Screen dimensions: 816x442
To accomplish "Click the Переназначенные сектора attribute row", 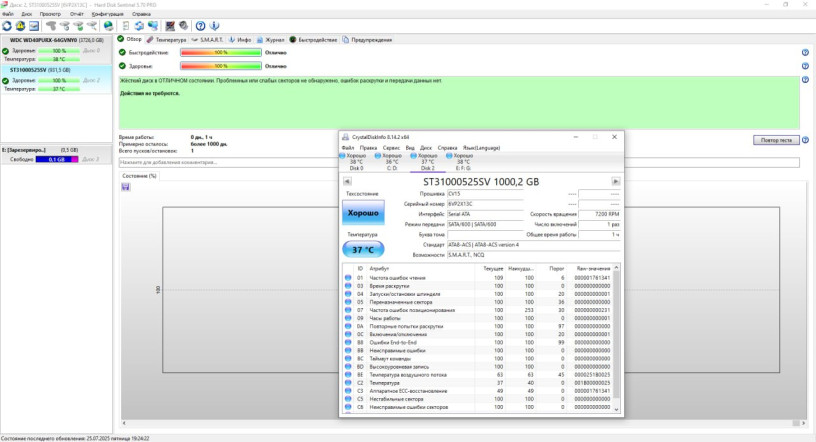I will pos(478,302).
